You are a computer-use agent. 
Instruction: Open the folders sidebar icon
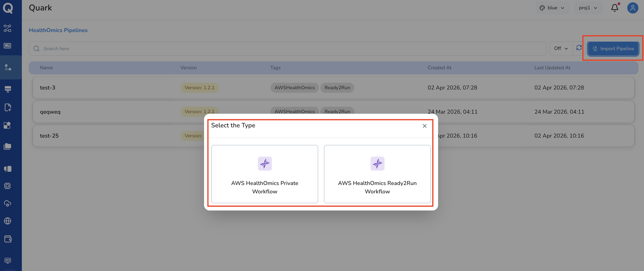click(7, 146)
